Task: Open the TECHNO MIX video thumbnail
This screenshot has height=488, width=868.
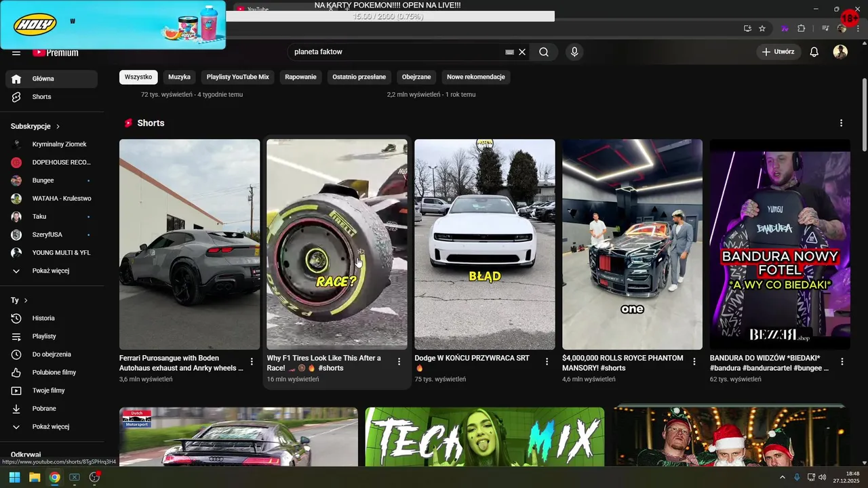Action: click(485, 436)
